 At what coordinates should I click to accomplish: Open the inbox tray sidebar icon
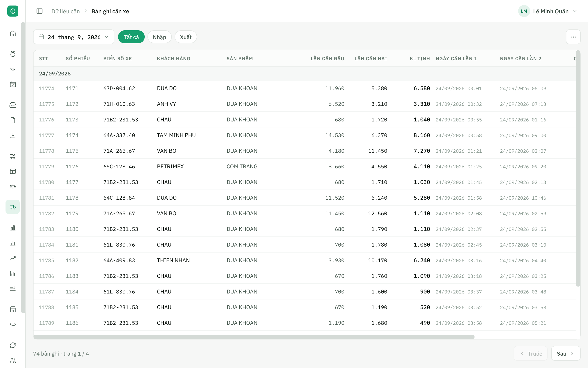pyautogui.click(x=13, y=105)
